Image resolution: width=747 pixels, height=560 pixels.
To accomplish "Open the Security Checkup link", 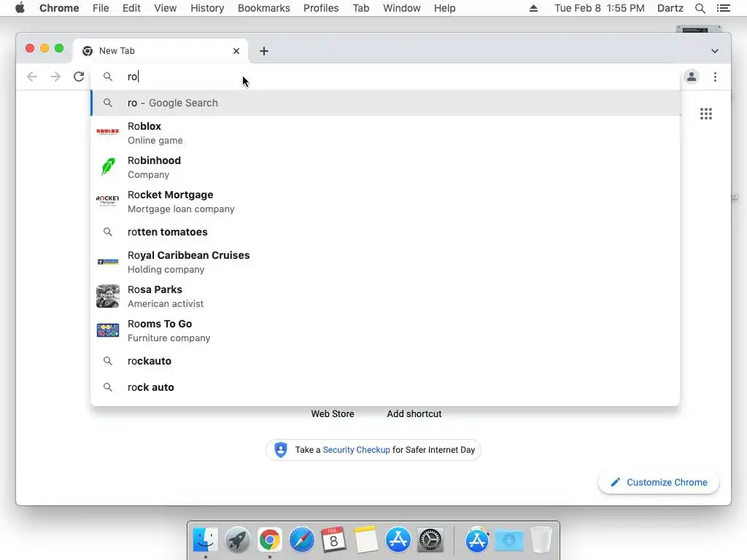I will (x=356, y=449).
